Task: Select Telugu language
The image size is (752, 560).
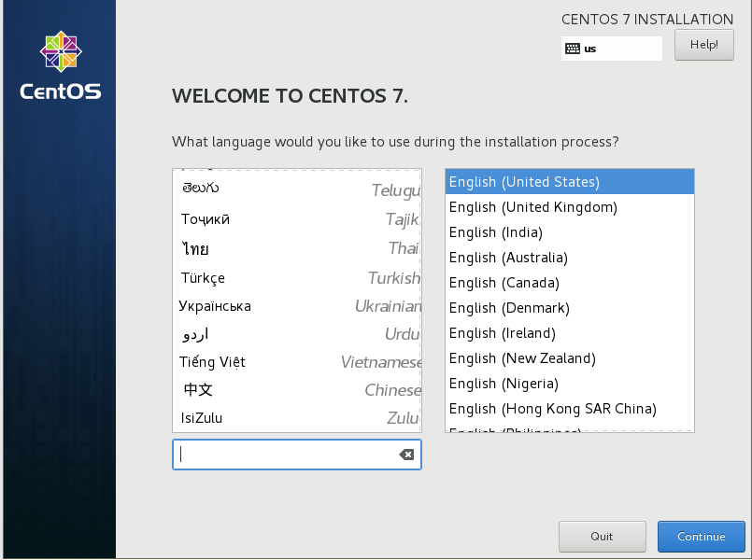Action: pyautogui.click(x=297, y=189)
